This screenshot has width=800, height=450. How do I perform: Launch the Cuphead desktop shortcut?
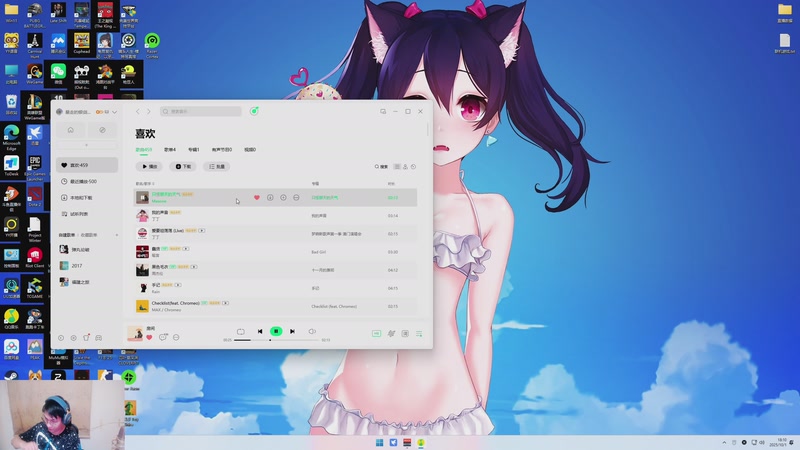point(82,43)
